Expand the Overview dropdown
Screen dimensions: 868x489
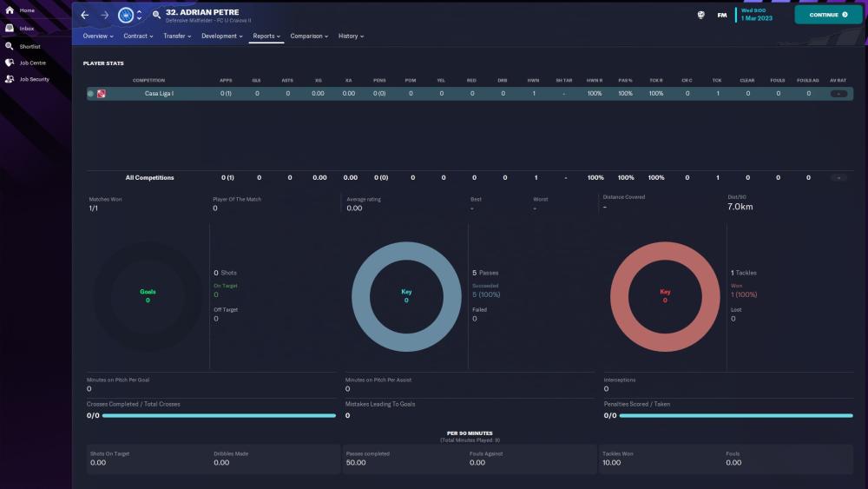[x=98, y=36]
